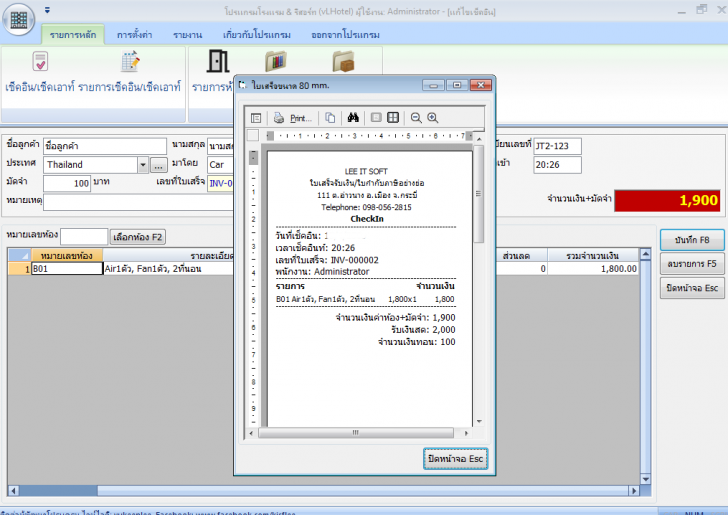Image resolution: width=728 pixels, height=515 pixels.
Task: Click room grid scroll right arrow
Action: coord(634,490)
